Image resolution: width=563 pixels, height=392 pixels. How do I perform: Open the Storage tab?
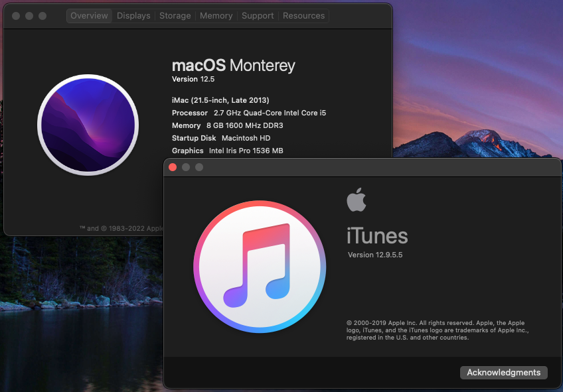point(175,16)
